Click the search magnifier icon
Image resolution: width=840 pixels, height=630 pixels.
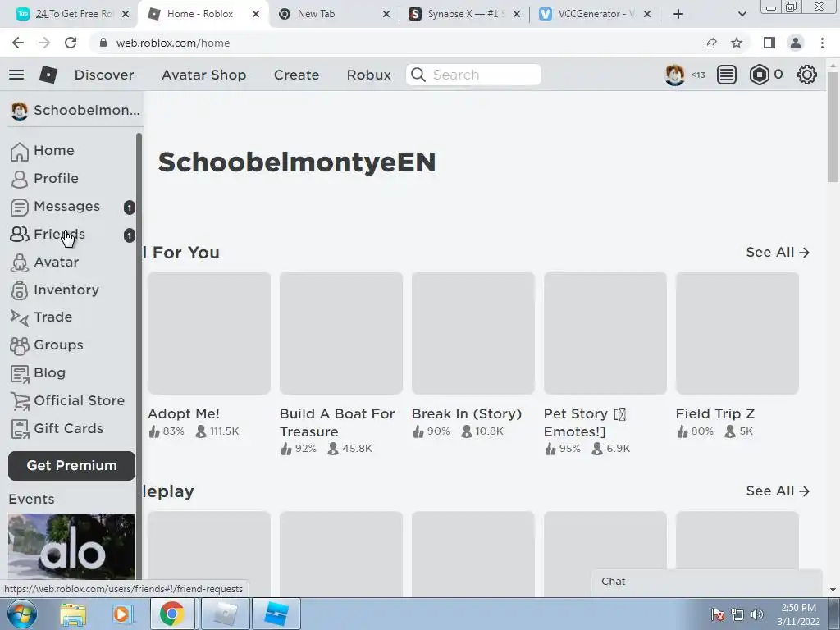[x=418, y=75]
